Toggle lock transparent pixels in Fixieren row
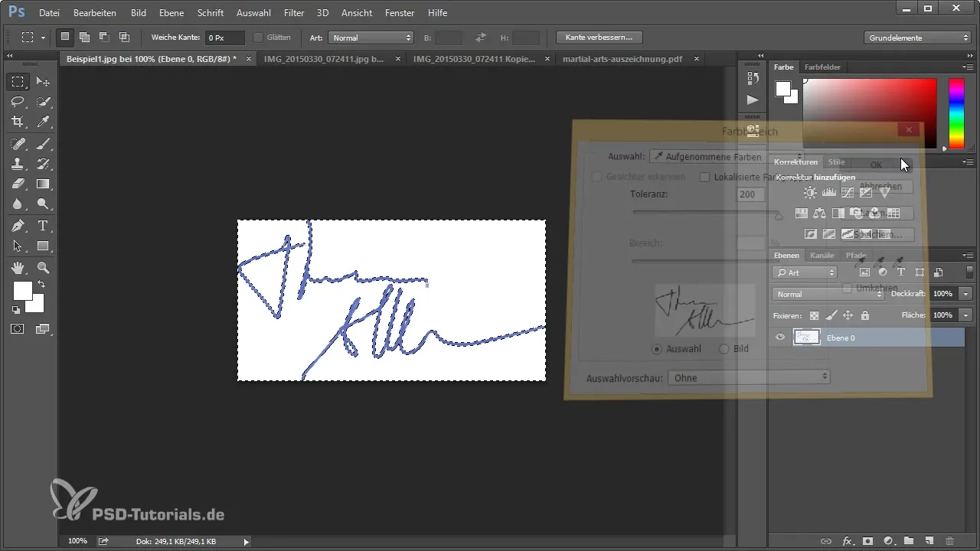 coord(815,315)
